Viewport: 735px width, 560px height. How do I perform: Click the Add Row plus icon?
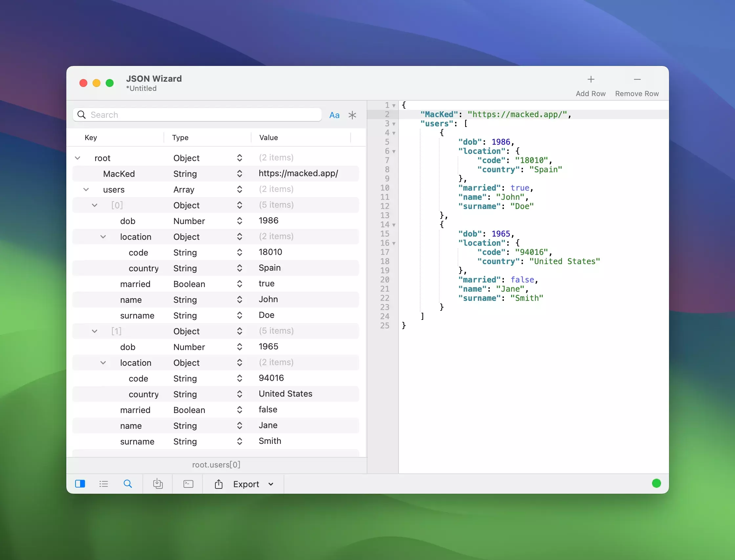[x=591, y=79]
